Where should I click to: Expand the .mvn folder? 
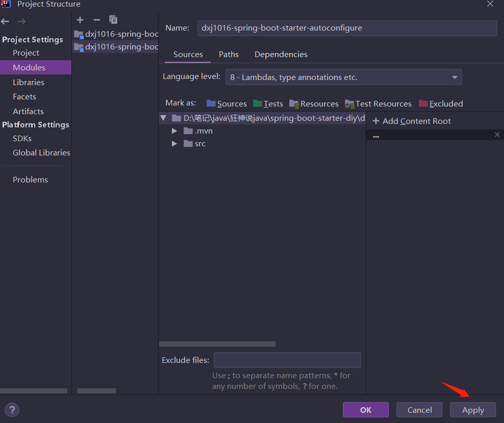click(174, 131)
